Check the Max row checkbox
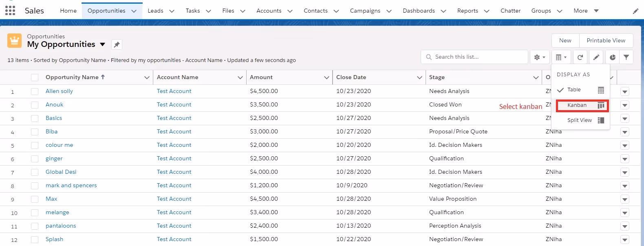Viewport: 644px width, 246px height. click(35, 199)
